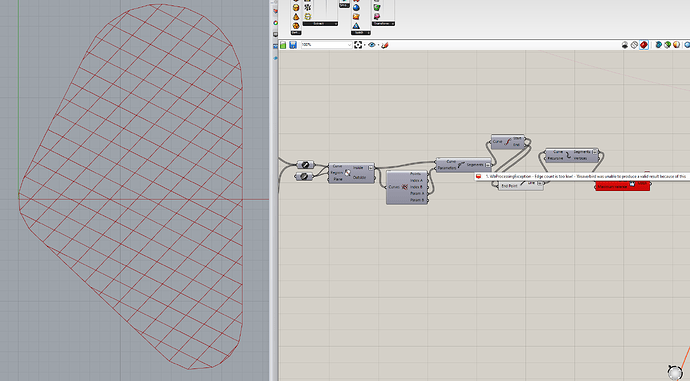Open the canvas zoom percentage dropdown
Screen dimensions: 690x381
point(327,45)
